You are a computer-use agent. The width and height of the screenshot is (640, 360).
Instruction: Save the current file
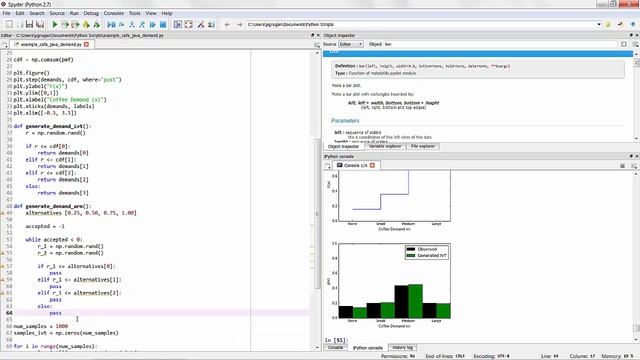click(29, 24)
